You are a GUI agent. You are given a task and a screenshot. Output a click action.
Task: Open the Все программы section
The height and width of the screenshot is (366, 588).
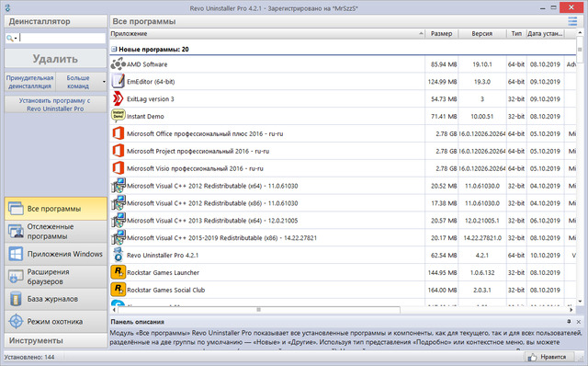(55, 209)
